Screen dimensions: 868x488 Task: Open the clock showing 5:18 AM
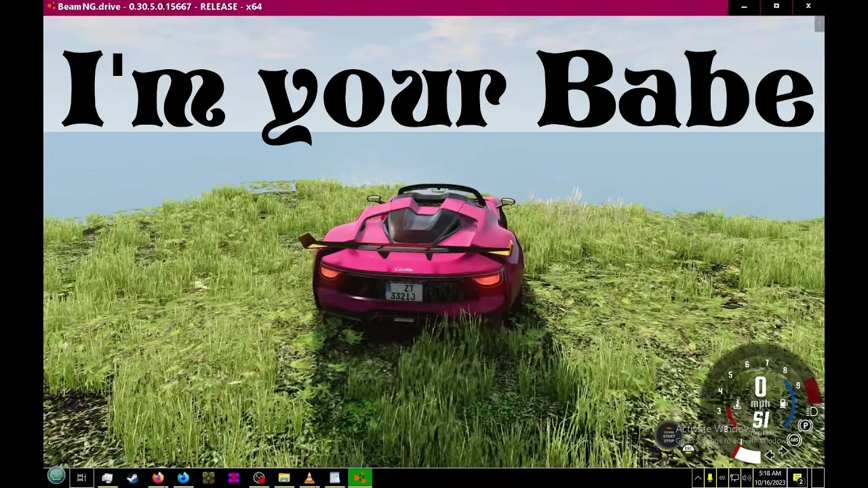click(x=770, y=478)
